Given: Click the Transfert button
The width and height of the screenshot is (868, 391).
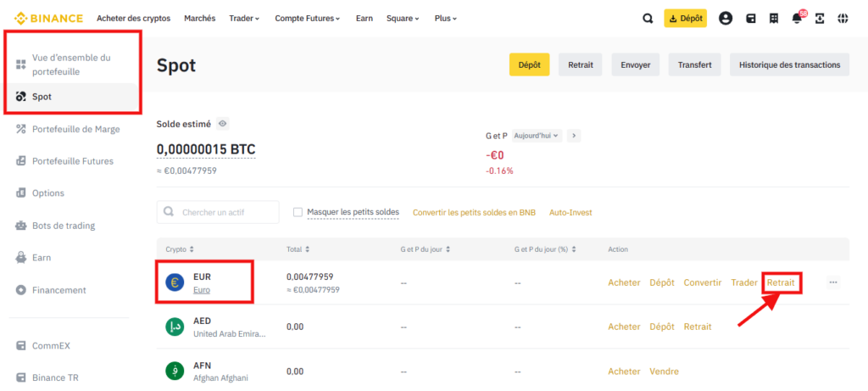Looking at the screenshot, I should pyautogui.click(x=695, y=64).
